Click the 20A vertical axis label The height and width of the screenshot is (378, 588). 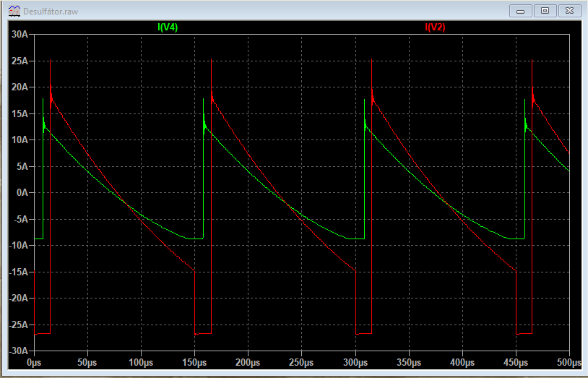[20, 87]
